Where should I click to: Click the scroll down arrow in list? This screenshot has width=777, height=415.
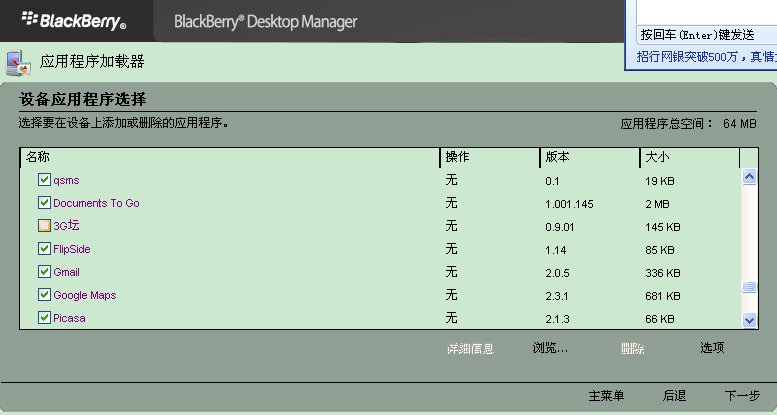pos(749,320)
